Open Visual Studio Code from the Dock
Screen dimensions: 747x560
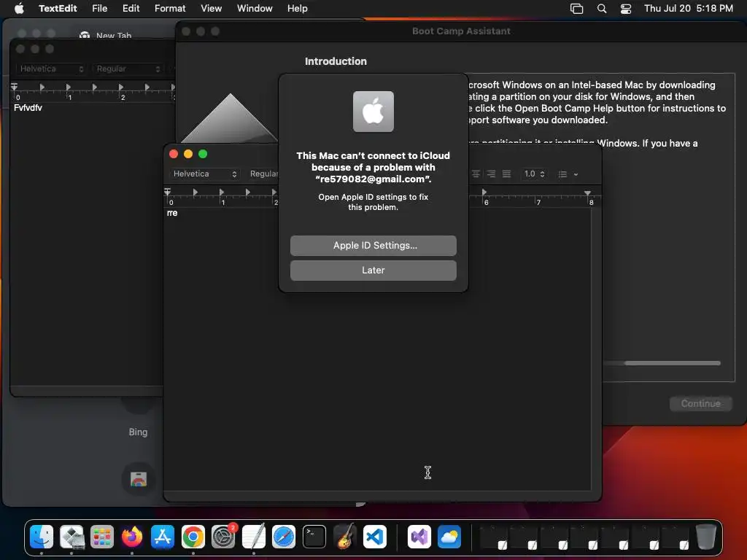pyautogui.click(x=374, y=537)
